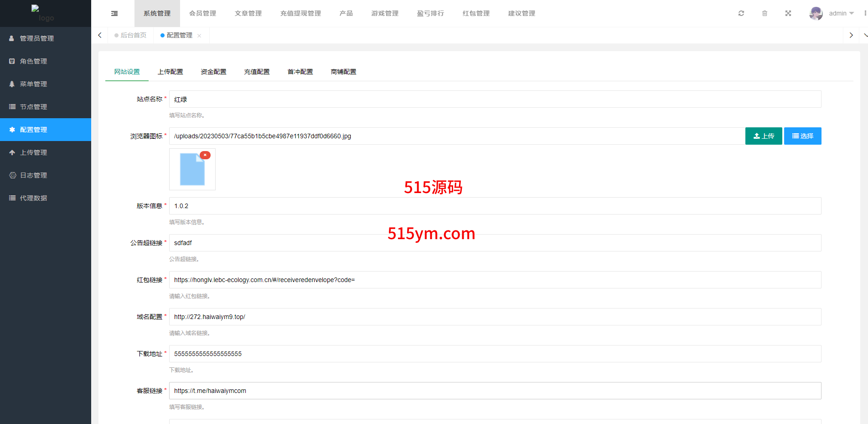Open 管理员管理 in the sidebar

37,38
